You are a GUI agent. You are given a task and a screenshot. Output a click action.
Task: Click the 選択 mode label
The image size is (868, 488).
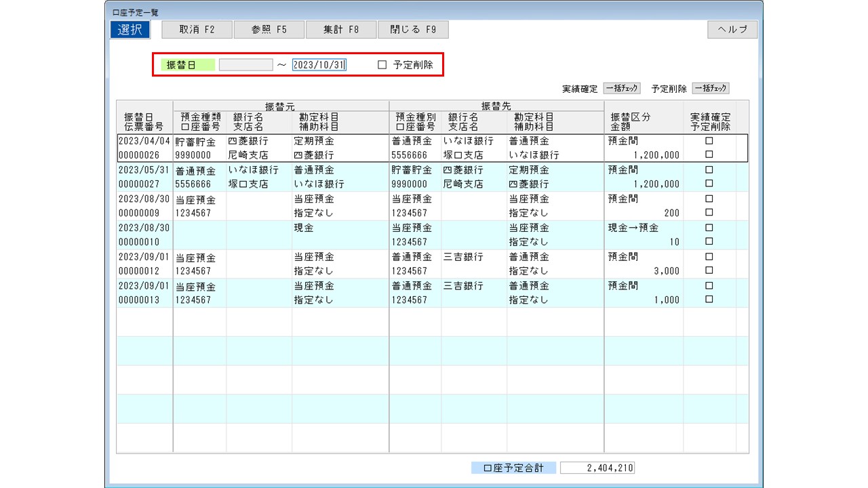(130, 30)
